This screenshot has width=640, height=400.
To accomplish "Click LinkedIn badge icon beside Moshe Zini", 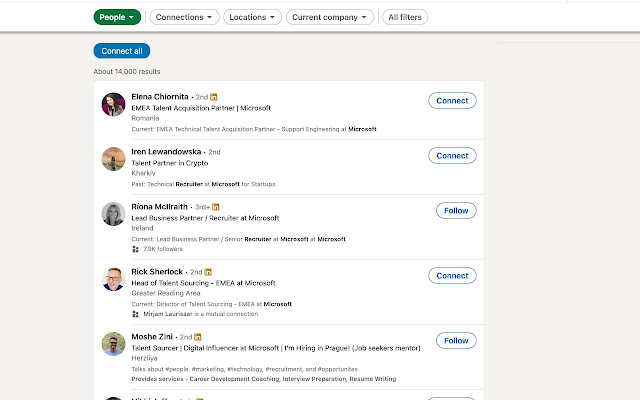I will 198,337.
